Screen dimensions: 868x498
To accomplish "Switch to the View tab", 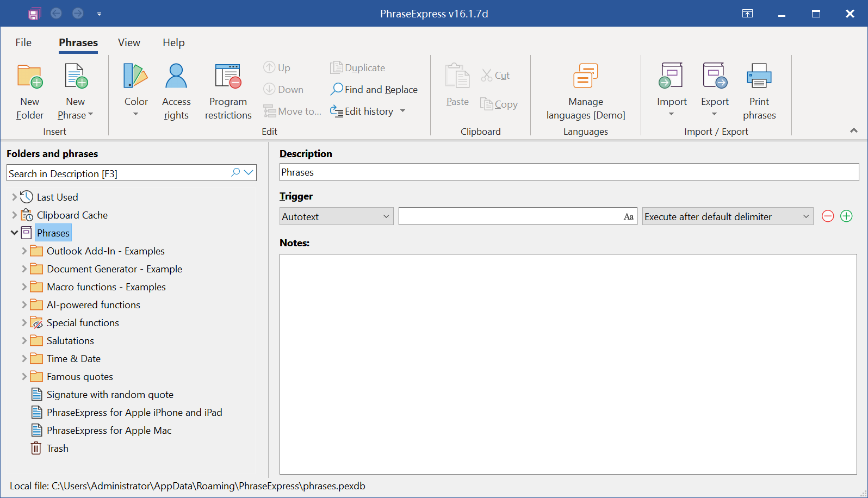I will point(129,42).
